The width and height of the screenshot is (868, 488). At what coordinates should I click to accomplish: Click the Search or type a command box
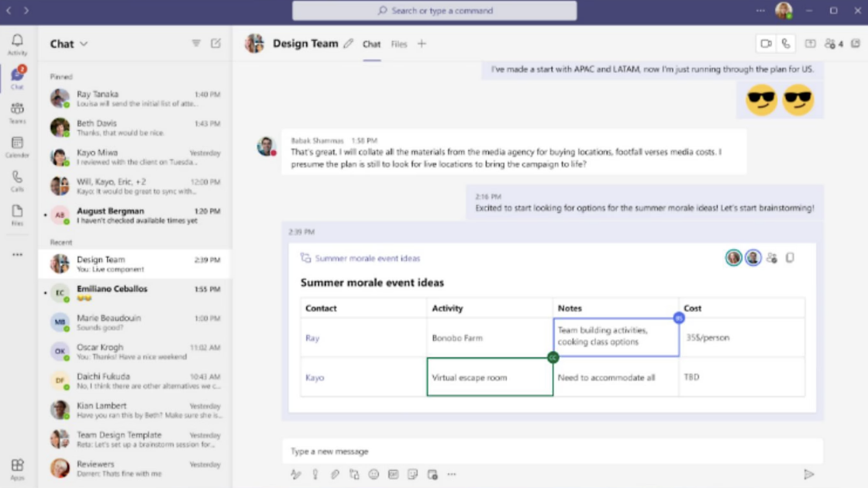pyautogui.click(x=434, y=11)
